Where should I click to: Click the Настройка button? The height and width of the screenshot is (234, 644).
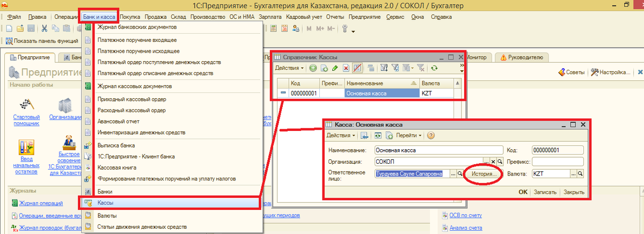click(611, 72)
